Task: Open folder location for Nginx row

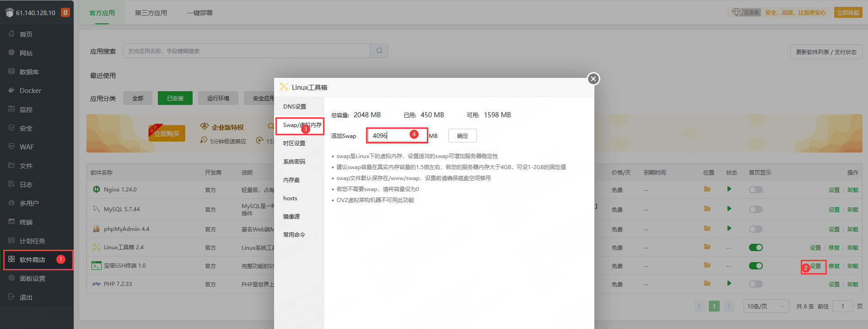Action: tap(707, 189)
